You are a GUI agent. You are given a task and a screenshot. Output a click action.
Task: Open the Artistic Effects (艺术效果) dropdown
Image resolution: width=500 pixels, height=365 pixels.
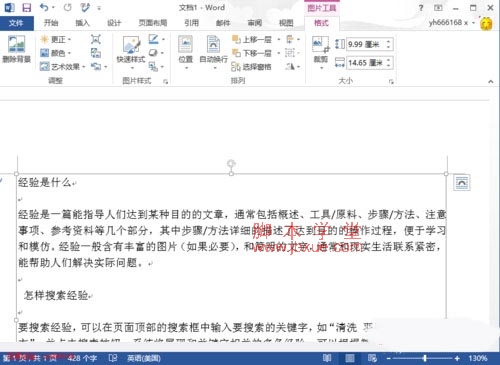63,67
